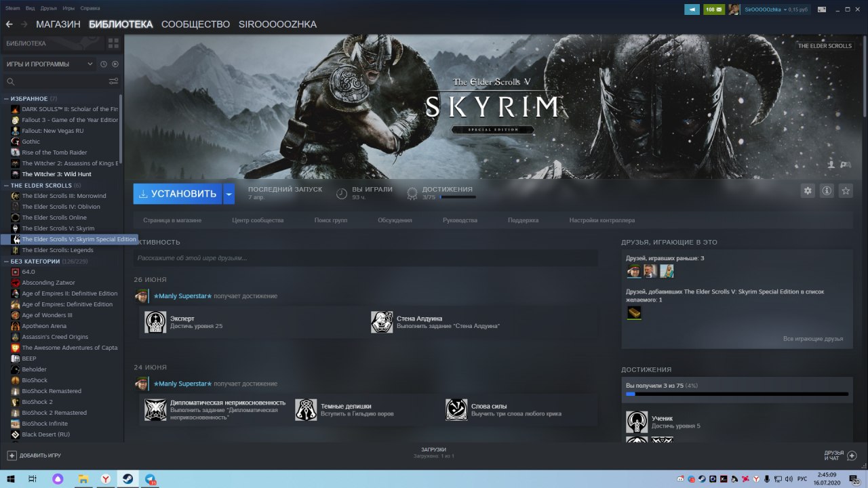Open Центр сообщества link
The image size is (868, 488).
click(x=258, y=220)
